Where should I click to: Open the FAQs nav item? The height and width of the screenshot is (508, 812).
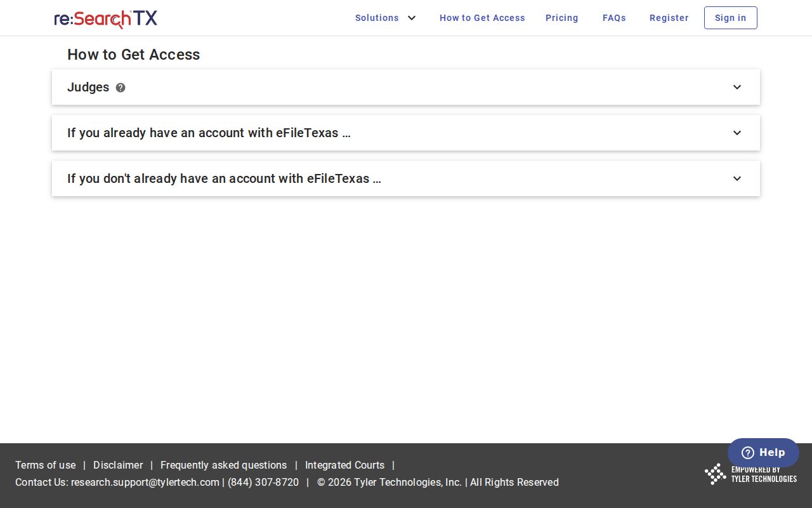[x=614, y=18]
